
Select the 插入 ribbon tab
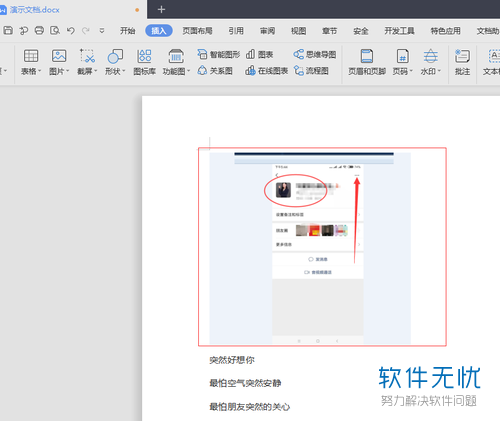pyautogui.click(x=159, y=31)
